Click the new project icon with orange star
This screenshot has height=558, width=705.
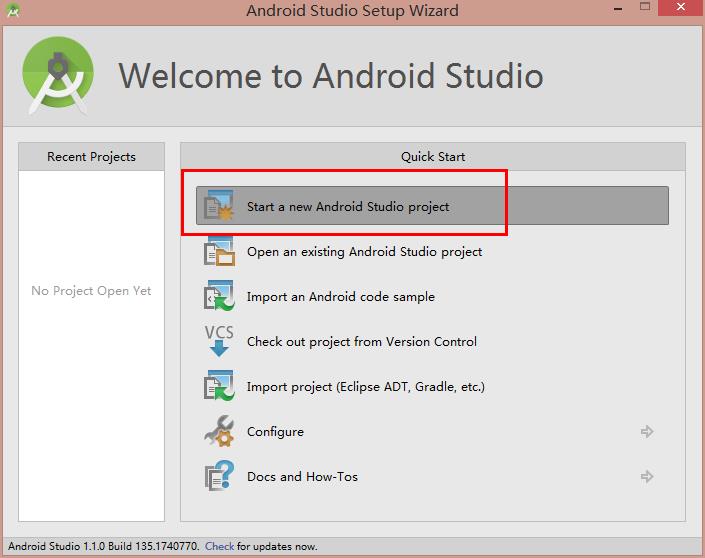[219, 205]
